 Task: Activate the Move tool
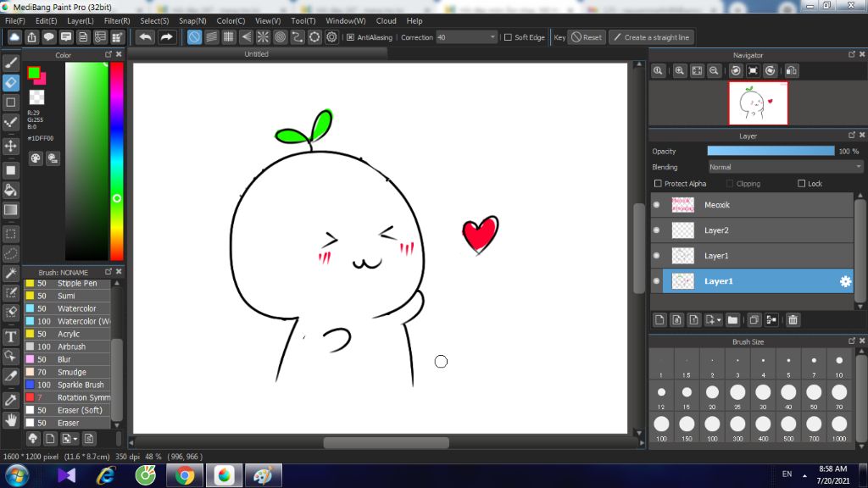(11, 146)
